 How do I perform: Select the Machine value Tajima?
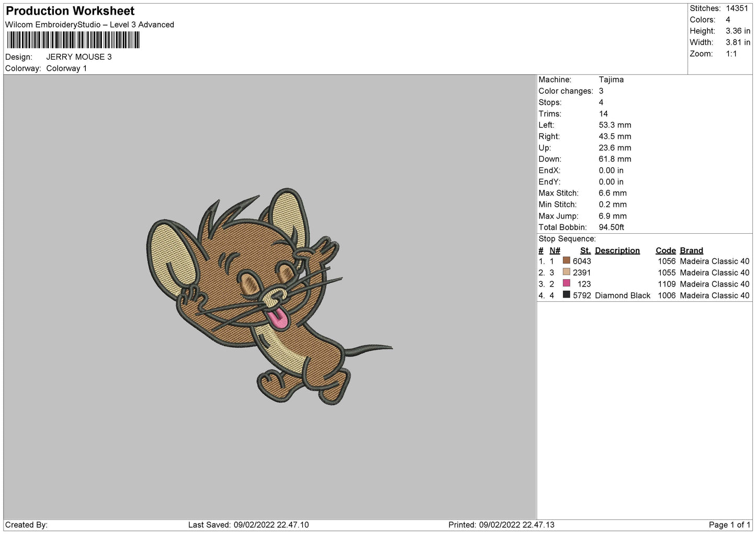611,80
